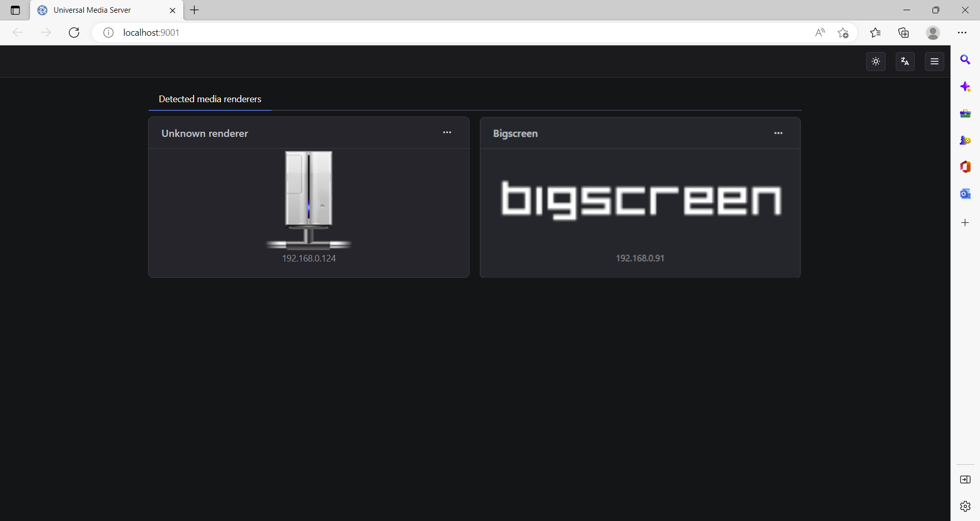Click the Unknown renderer card title
Image resolution: width=980 pixels, height=521 pixels.
[205, 133]
